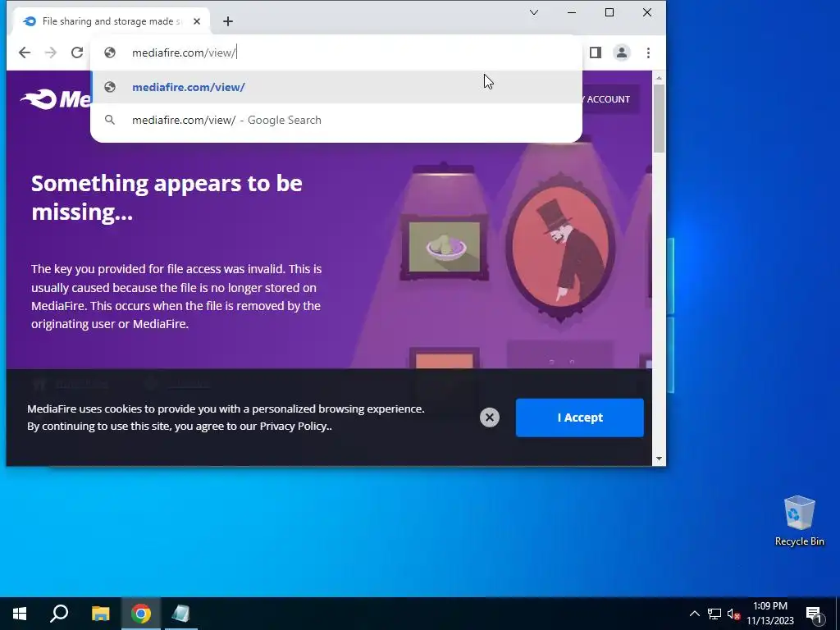Click the page scrollbar up arrow
The height and width of the screenshot is (630, 840).
point(659,78)
